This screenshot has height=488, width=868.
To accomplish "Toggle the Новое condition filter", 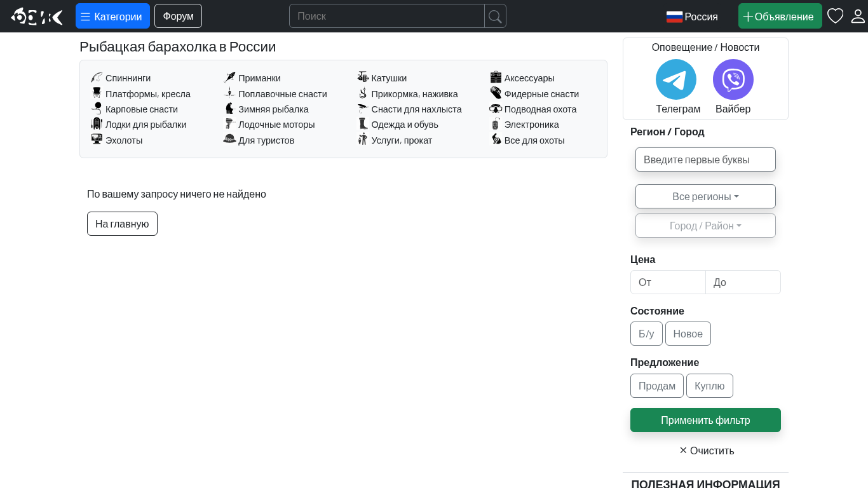I will (x=688, y=334).
